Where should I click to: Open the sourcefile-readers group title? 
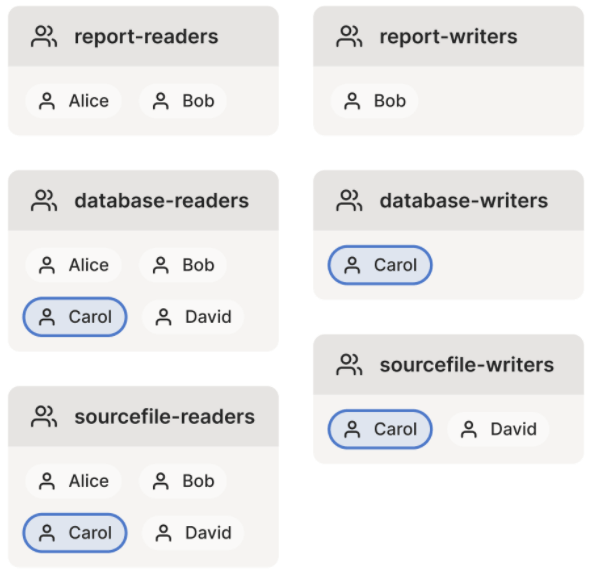(165, 416)
